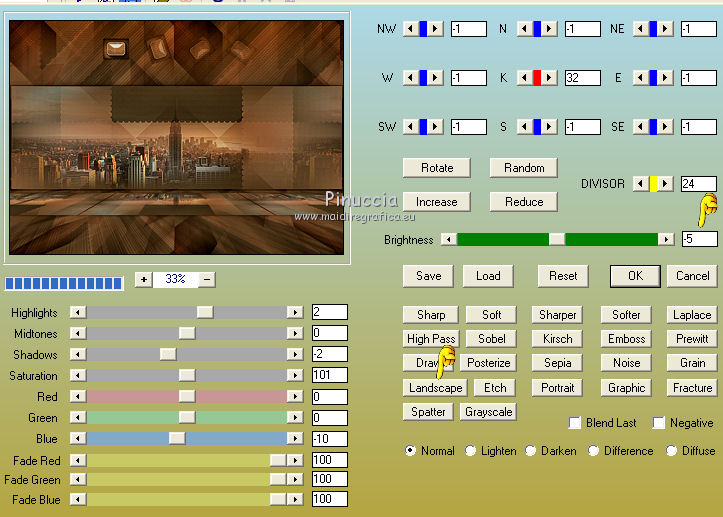This screenshot has height=517, width=723.
Task: Decrease DIVISOR with left arrow
Action: coord(640,184)
